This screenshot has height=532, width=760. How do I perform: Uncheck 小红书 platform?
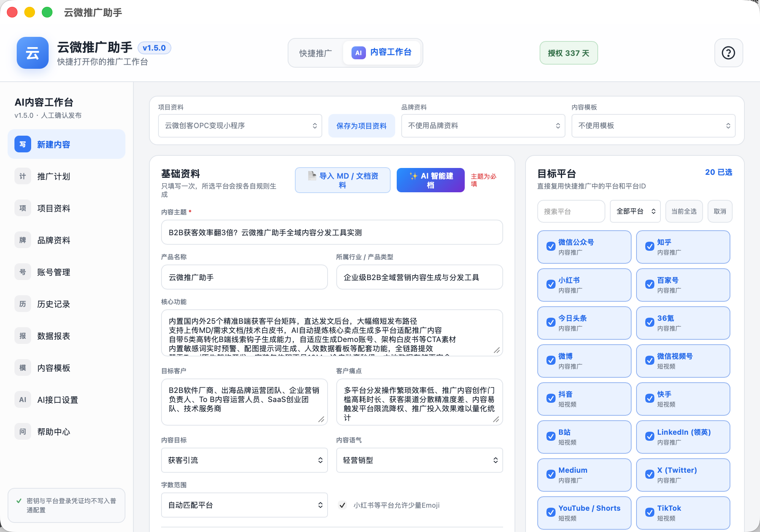click(551, 284)
